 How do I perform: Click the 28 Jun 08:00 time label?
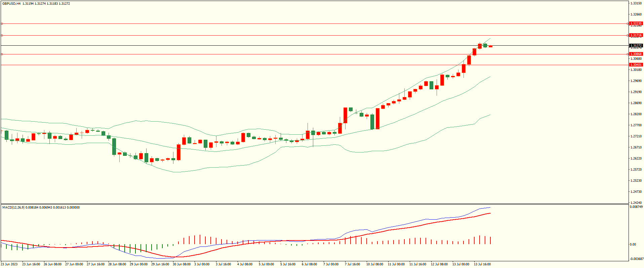pyautogui.click(x=117, y=264)
